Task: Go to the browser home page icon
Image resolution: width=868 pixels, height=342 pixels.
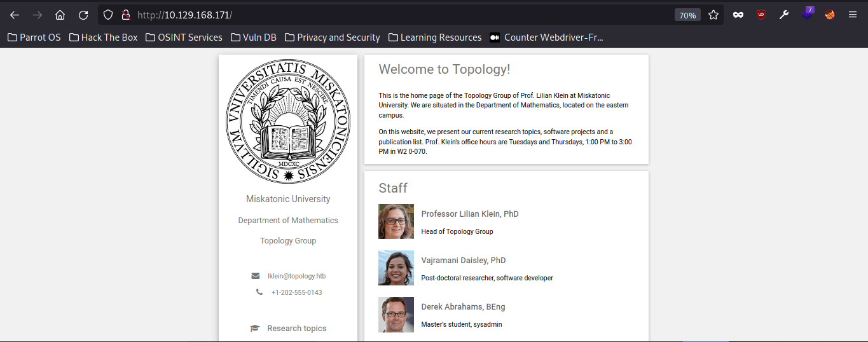Action: (x=60, y=15)
